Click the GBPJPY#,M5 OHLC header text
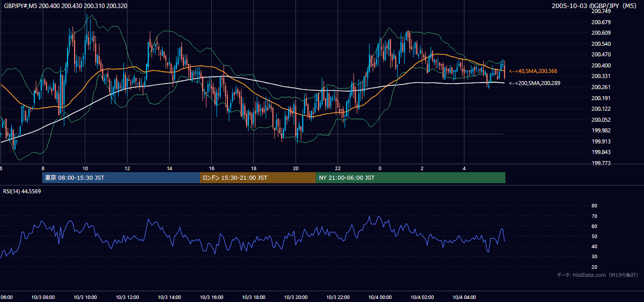Screen dimensions: 644x302 65,6
